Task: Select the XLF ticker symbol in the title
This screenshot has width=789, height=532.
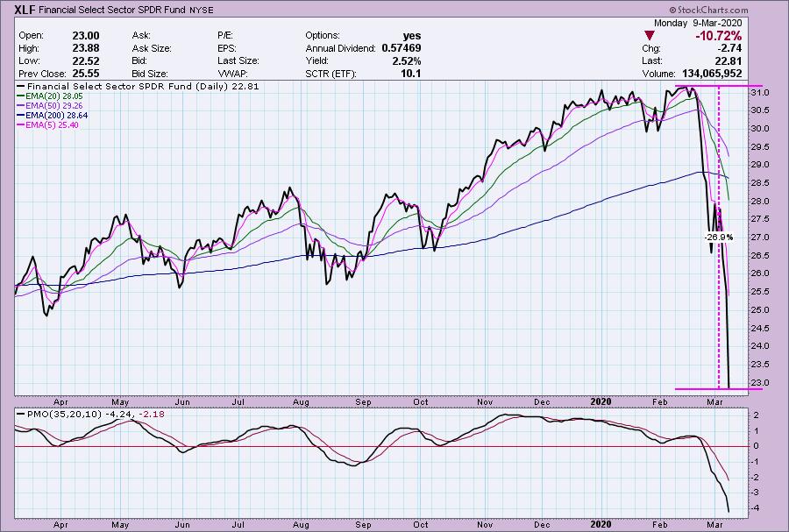Action: coord(25,10)
